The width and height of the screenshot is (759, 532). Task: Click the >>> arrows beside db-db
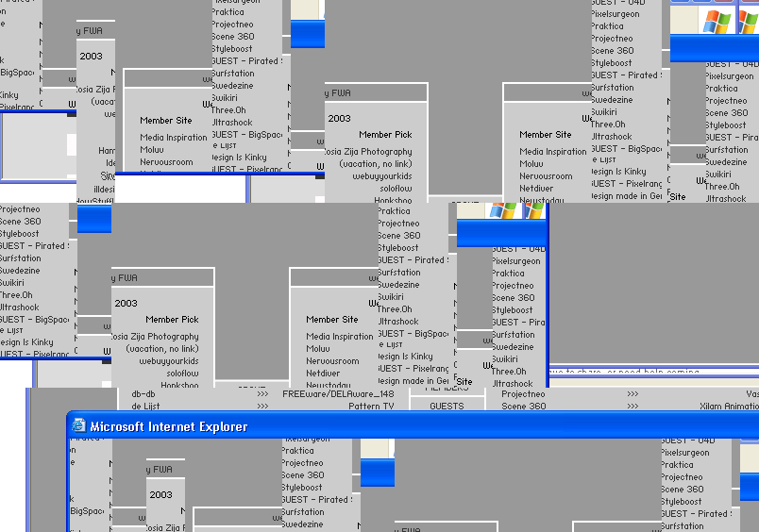(262, 394)
